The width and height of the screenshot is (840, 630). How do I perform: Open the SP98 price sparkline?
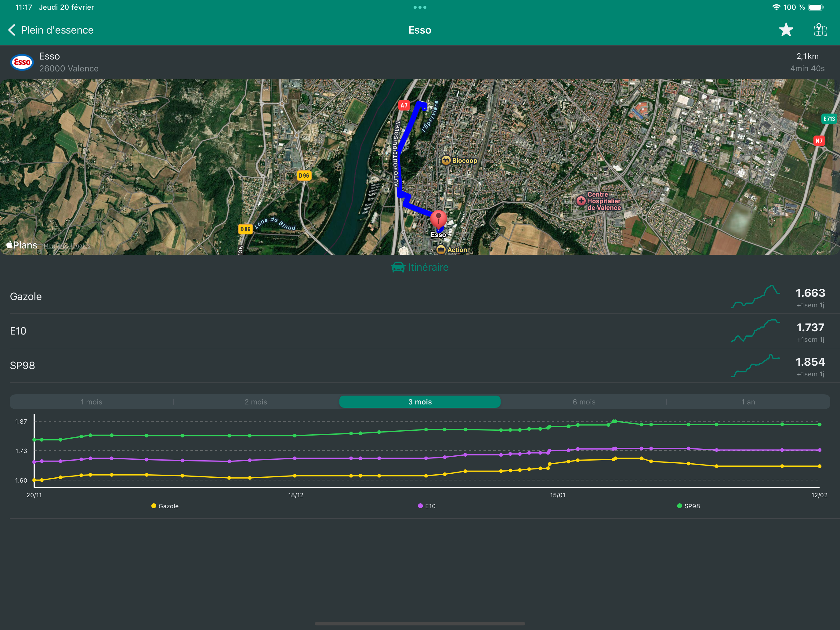click(756, 365)
